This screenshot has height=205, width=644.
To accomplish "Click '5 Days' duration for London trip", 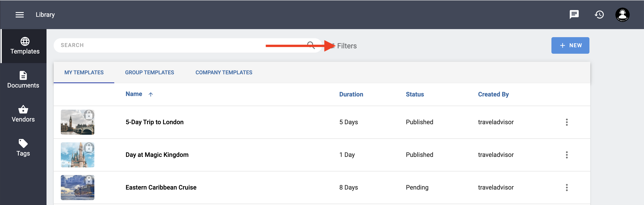I will coord(349,122).
